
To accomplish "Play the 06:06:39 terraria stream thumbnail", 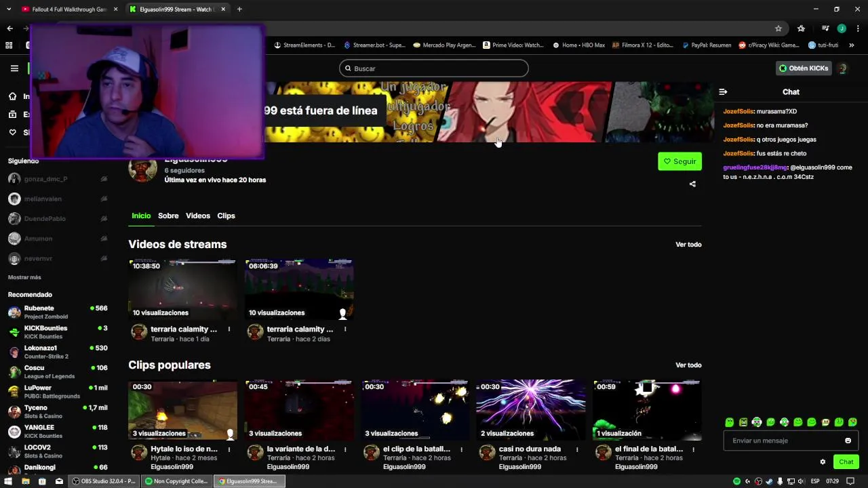I will (x=299, y=289).
